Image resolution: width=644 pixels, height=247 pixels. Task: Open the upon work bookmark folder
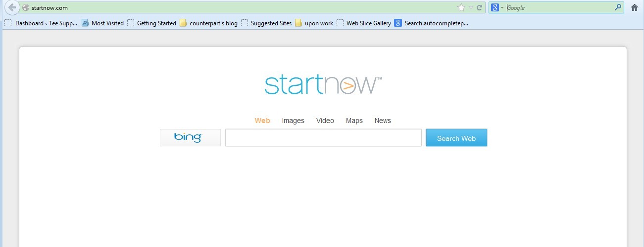(x=314, y=23)
